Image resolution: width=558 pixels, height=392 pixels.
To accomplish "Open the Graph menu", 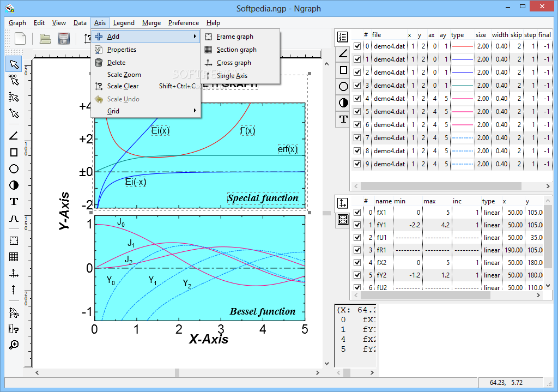I will tap(17, 23).
